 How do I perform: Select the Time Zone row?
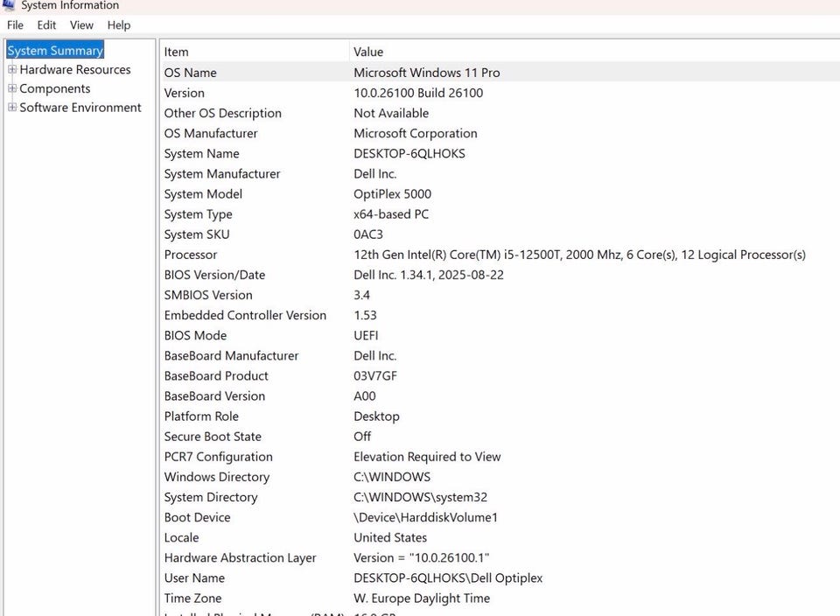tap(194, 598)
